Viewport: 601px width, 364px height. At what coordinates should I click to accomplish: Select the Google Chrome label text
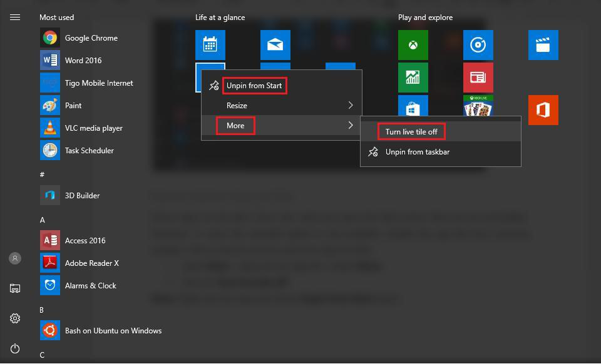point(91,38)
